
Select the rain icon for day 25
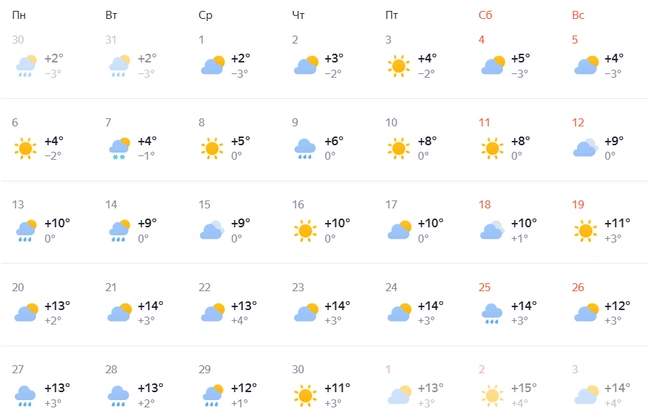click(492, 314)
